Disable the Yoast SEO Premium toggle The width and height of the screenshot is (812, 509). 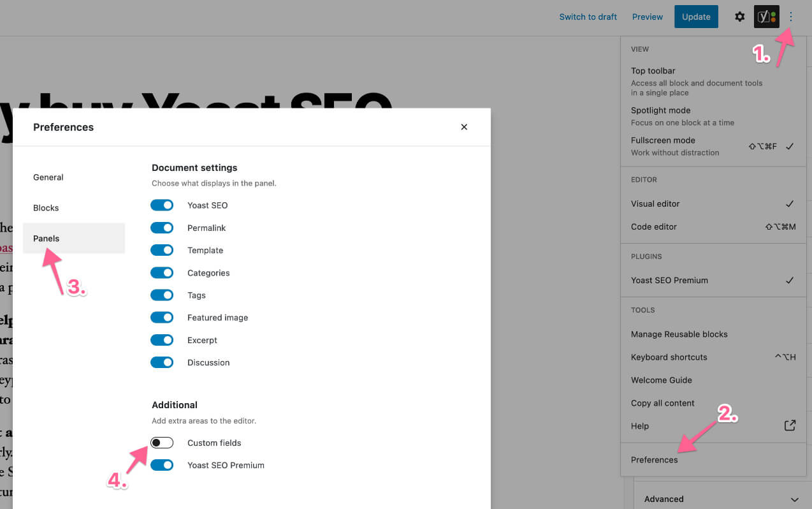pos(162,465)
